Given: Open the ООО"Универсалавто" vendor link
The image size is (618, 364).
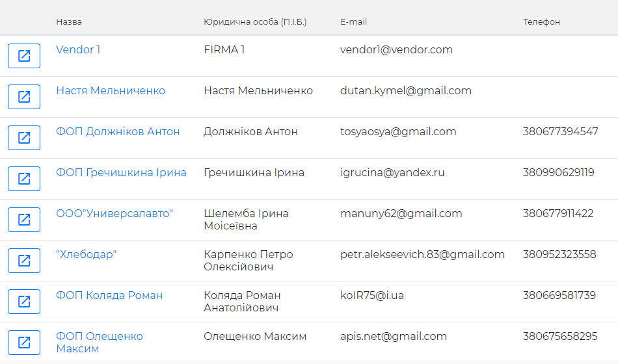Looking at the screenshot, I should pos(114,213).
